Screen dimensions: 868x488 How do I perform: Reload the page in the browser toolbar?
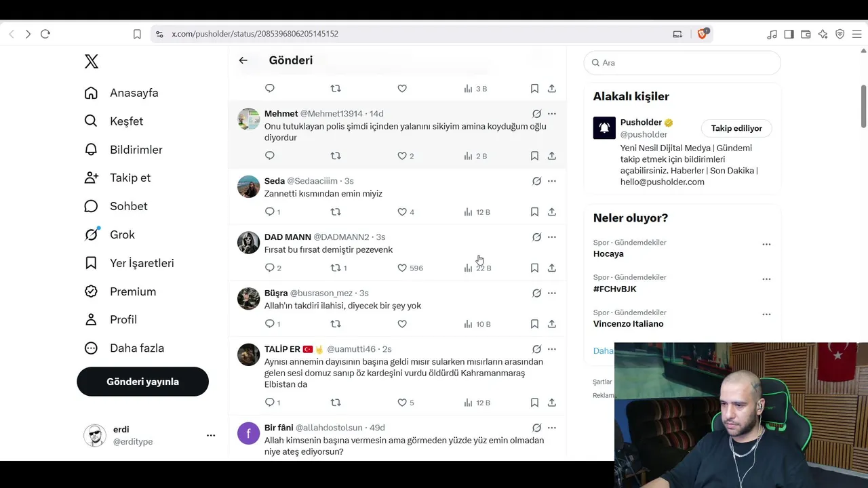pyautogui.click(x=45, y=34)
